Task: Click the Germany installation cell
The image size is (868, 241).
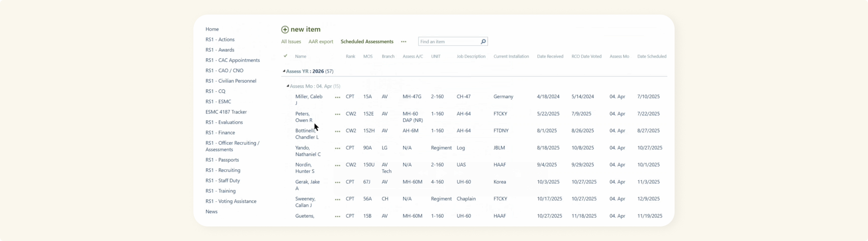Action: pyautogui.click(x=503, y=97)
